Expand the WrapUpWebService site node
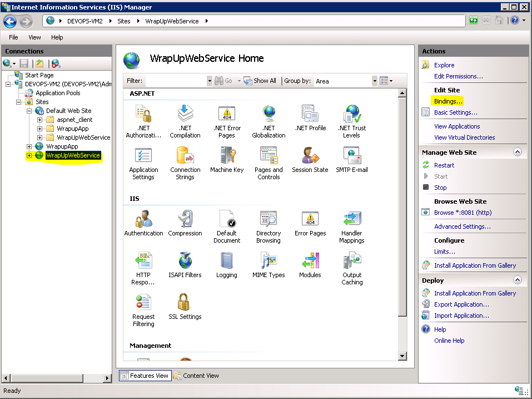The width and height of the screenshot is (532, 399). pyautogui.click(x=29, y=155)
